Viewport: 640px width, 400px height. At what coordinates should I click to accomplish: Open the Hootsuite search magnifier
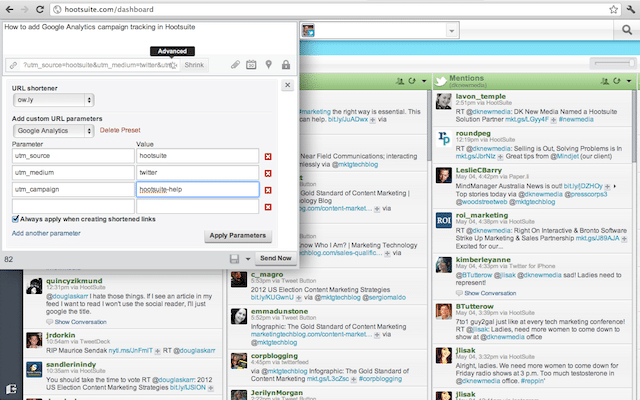(627, 30)
